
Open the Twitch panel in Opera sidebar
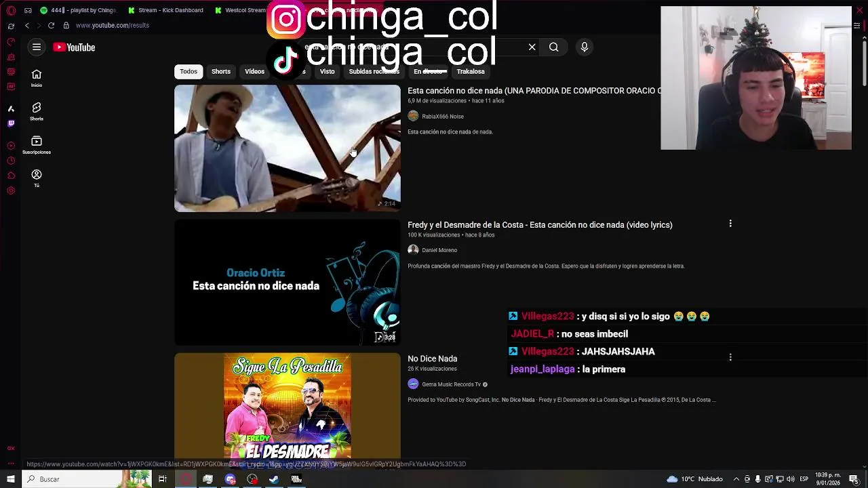point(11,123)
